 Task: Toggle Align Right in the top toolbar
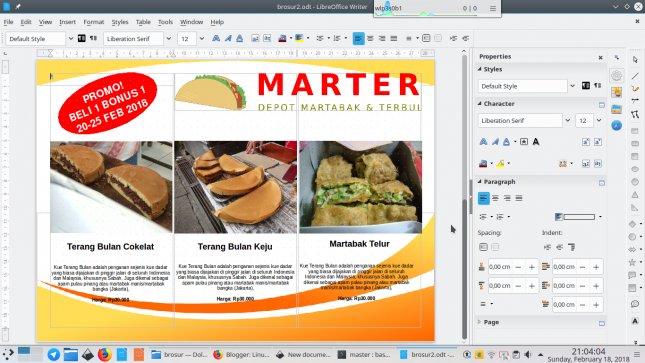(x=382, y=38)
